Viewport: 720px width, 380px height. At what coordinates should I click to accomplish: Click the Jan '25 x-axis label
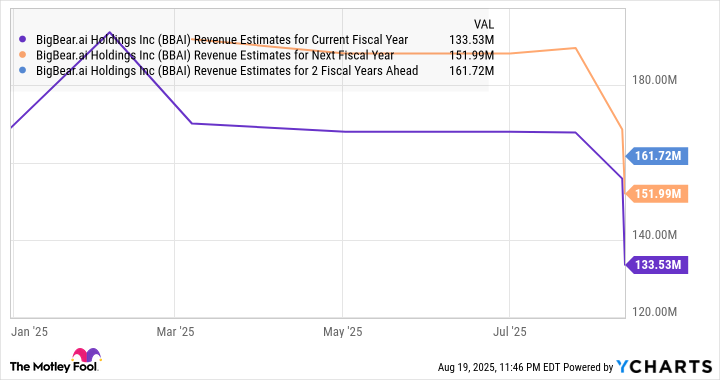pos(29,332)
